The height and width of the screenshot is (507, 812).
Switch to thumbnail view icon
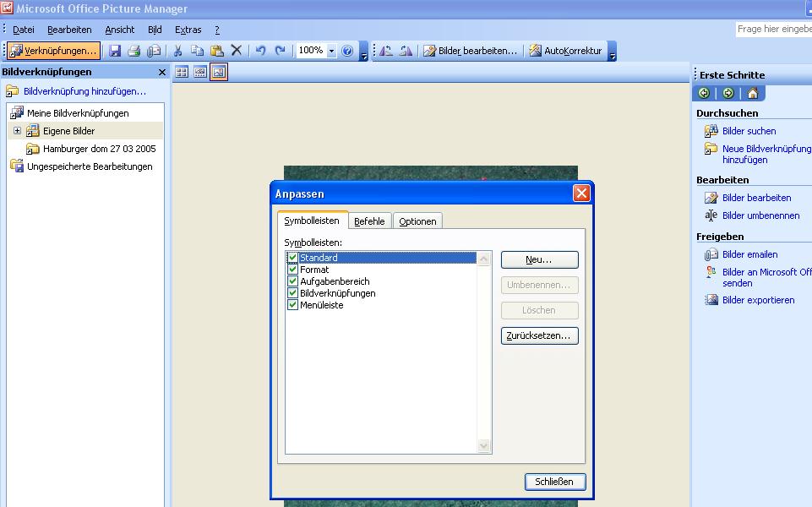182,73
